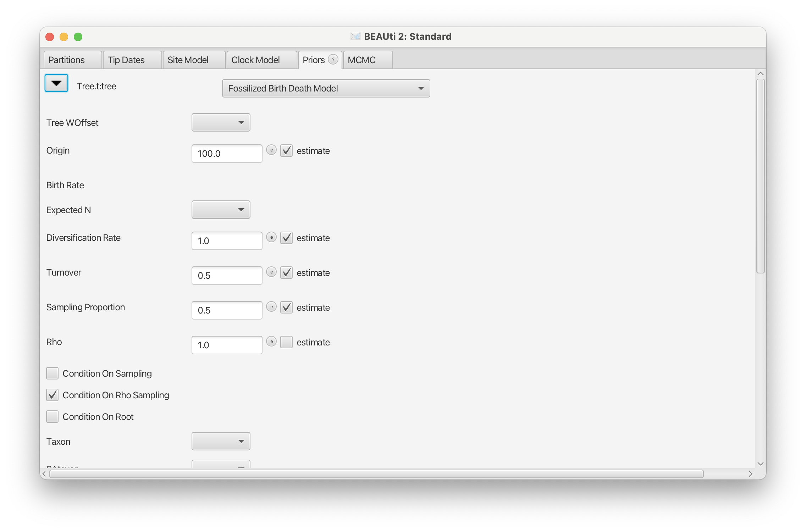806x532 pixels.
Task: Click the scroll down arrow
Action: [760, 464]
